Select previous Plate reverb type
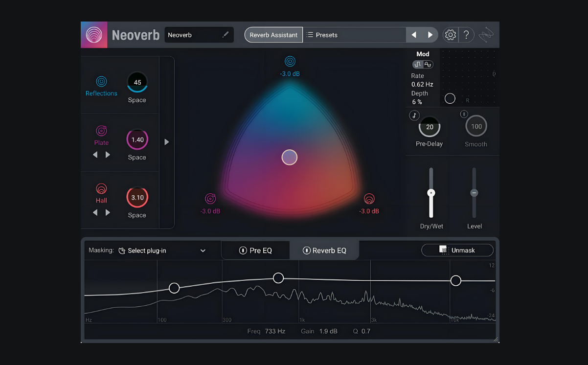 [x=95, y=155]
